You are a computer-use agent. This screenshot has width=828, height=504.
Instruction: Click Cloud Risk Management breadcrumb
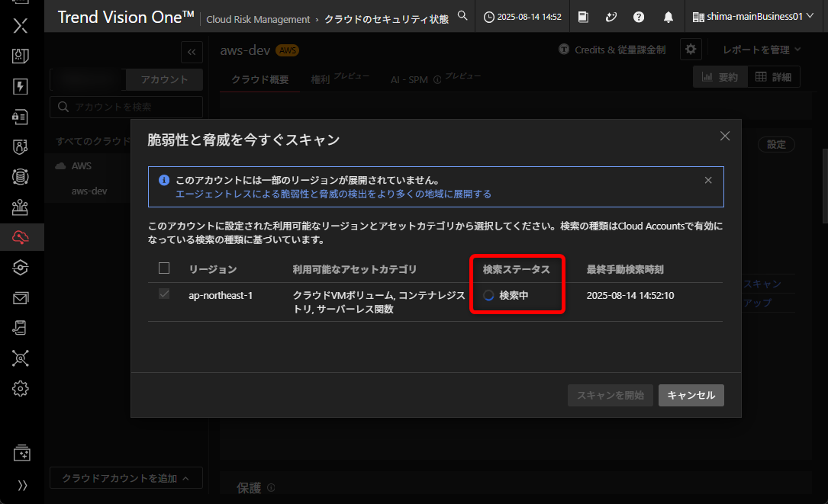point(258,20)
